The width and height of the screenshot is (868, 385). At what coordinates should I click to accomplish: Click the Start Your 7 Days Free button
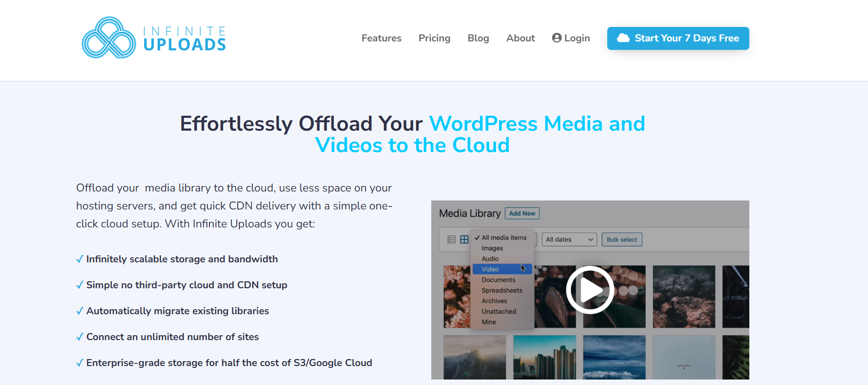click(678, 38)
